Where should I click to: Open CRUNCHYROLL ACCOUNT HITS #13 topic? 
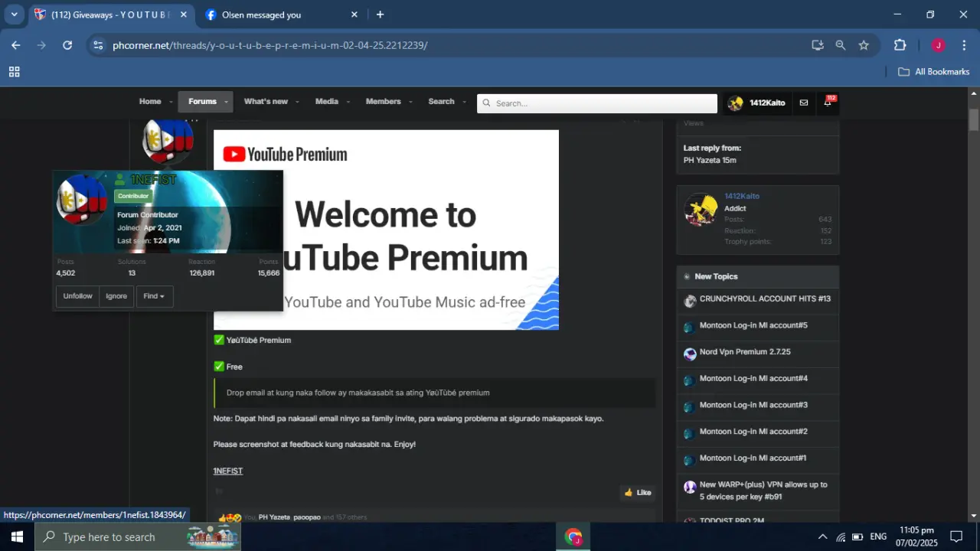pyautogui.click(x=765, y=299)
